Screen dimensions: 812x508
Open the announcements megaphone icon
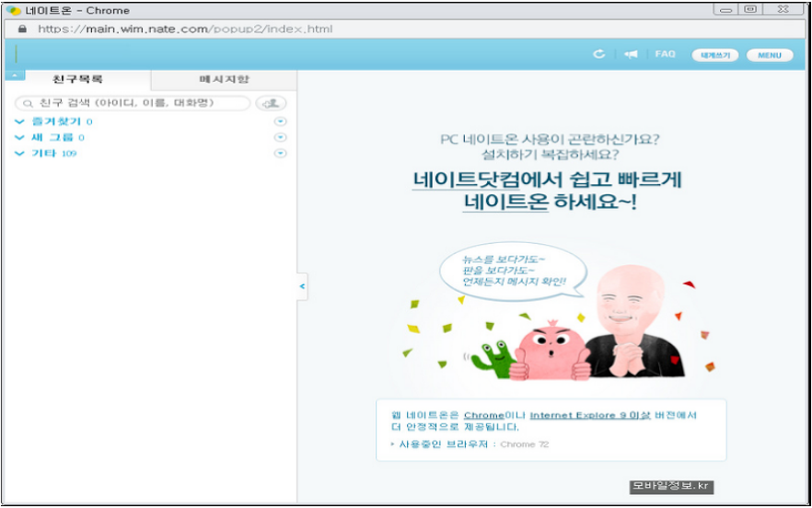[x=631, y=54]
